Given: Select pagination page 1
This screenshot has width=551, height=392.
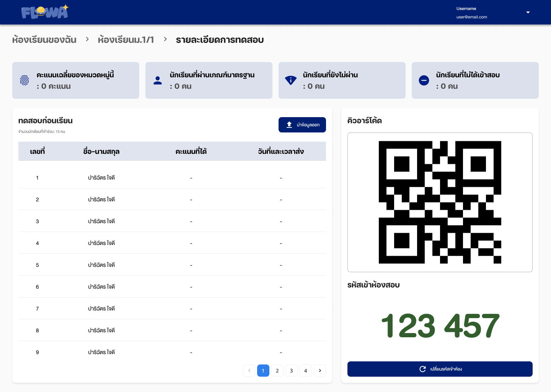Looking at the screenshot, I should click(263, 371).
